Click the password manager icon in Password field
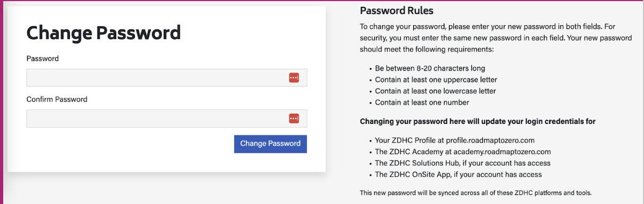This screenshot has height=204, width=644. [x=294, y=77]
